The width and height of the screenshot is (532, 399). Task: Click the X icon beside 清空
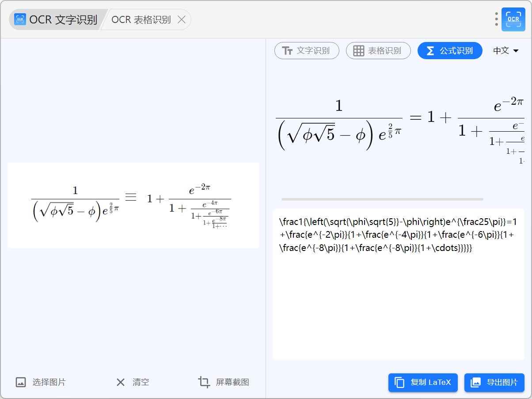point(120,382)
